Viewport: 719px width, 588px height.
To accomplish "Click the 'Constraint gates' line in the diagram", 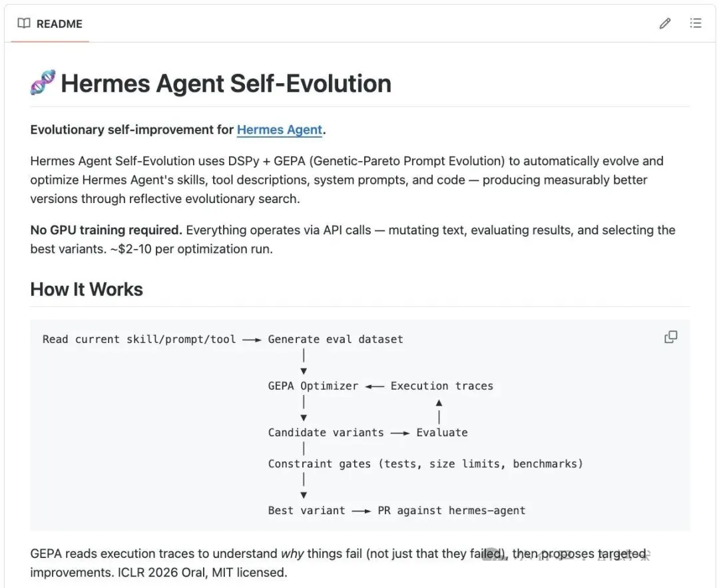I will 425,464.
